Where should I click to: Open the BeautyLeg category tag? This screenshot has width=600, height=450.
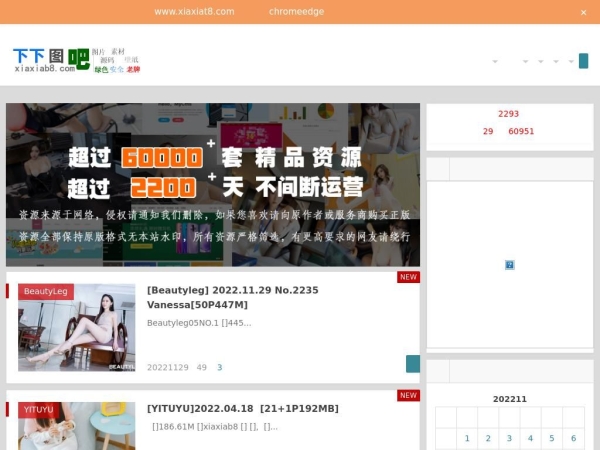[46, 291]
